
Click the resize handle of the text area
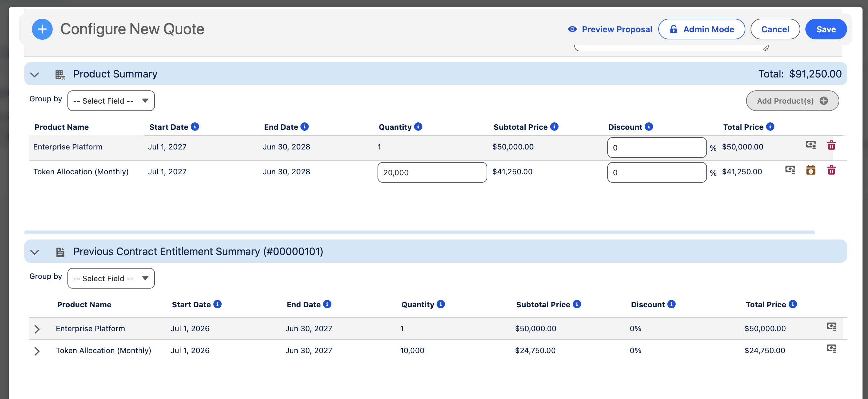[x=765, y=48]
